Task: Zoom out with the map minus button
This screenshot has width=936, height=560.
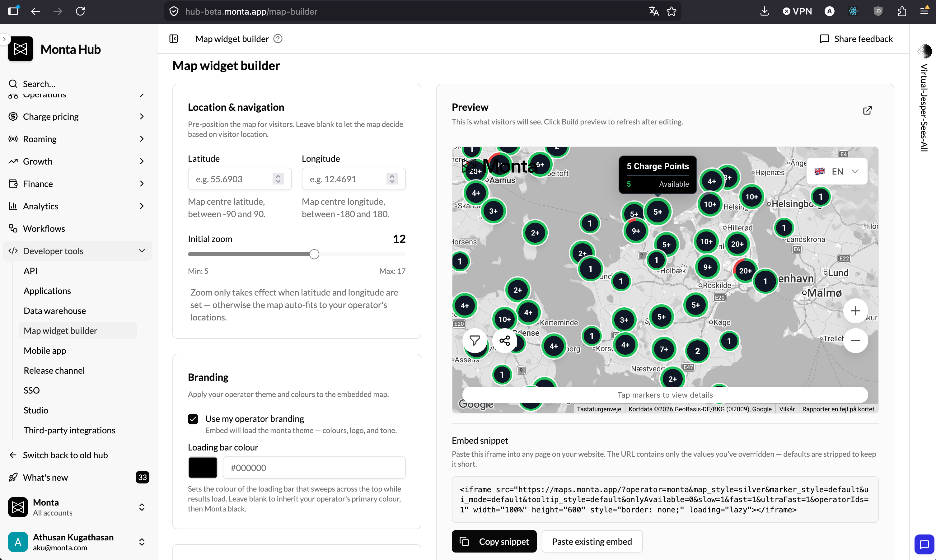Action: (856, 340)
